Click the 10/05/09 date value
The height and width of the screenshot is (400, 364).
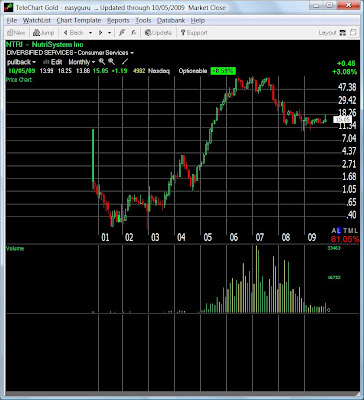click(22, 71)
